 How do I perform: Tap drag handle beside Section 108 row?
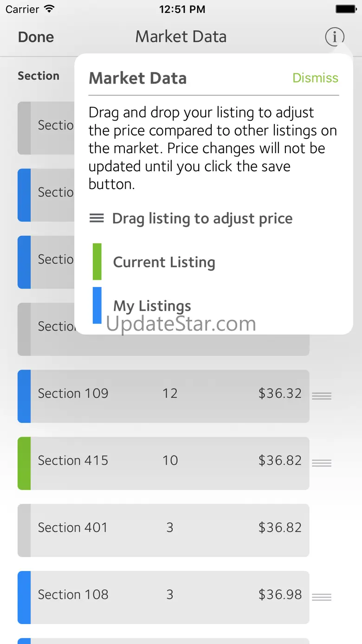point(322,597)
